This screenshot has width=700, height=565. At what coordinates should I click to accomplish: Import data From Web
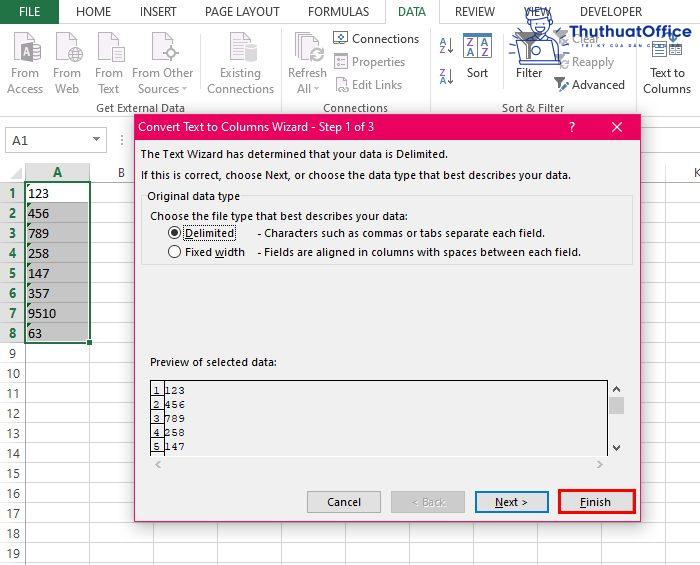67,62
